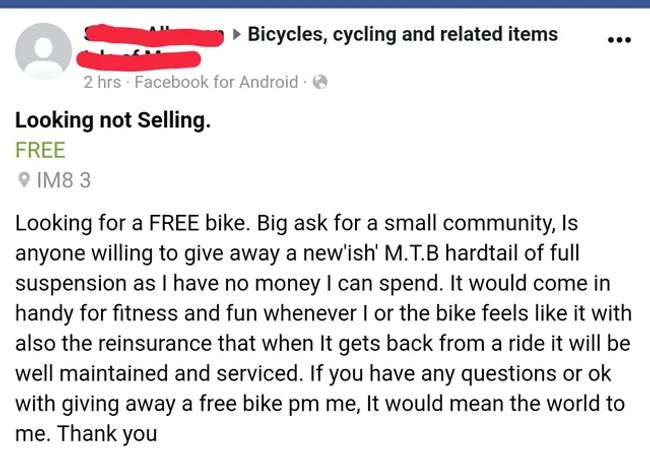Open the poster's redacted profile name

150,34
